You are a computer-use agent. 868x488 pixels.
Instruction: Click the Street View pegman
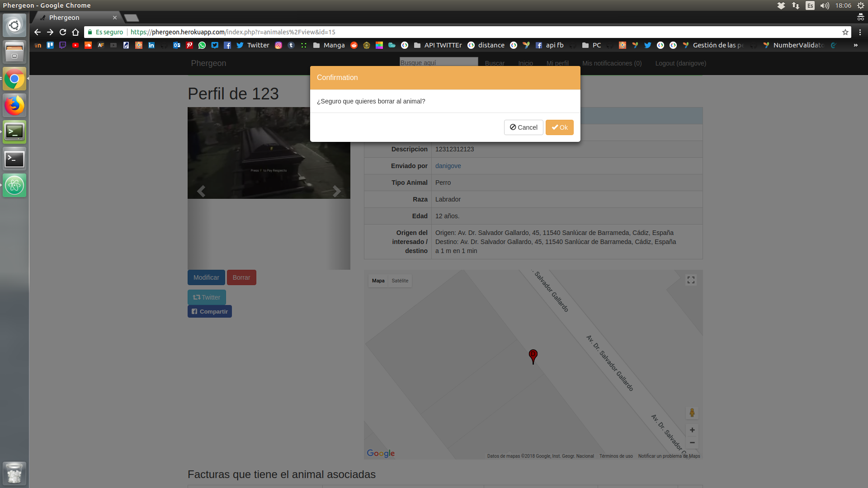coord(692,413)
